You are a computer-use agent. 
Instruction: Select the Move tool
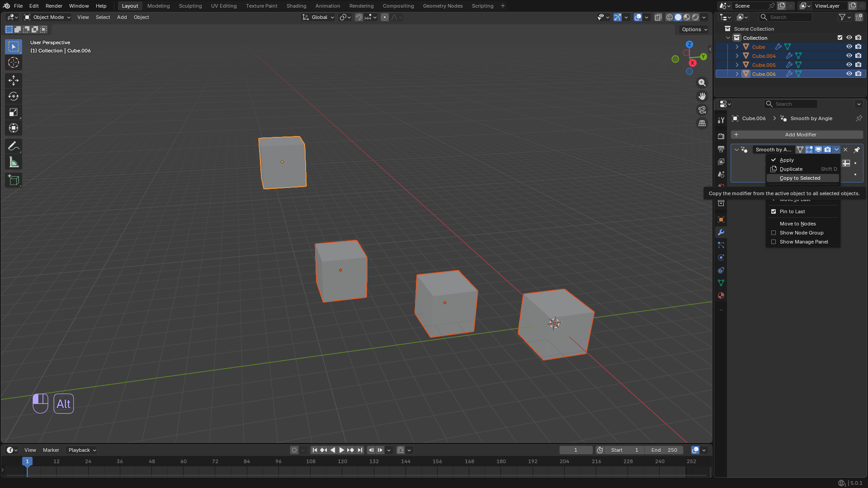(14, 80)
